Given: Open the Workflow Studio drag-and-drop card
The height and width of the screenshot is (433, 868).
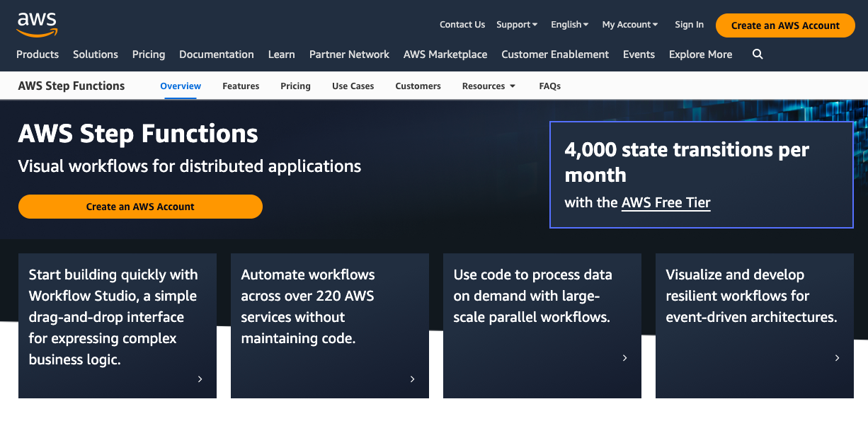Looking at the screenshot, I should [x=118, y=326].
